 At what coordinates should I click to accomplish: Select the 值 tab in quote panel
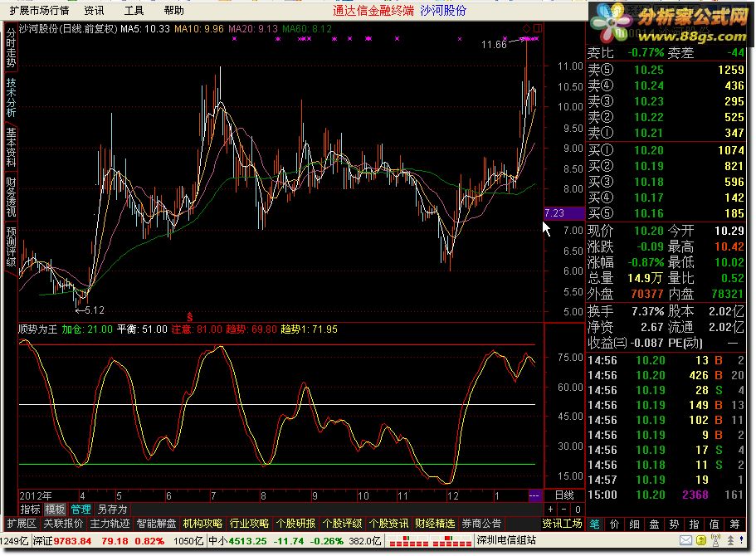[x=715, y=524]
